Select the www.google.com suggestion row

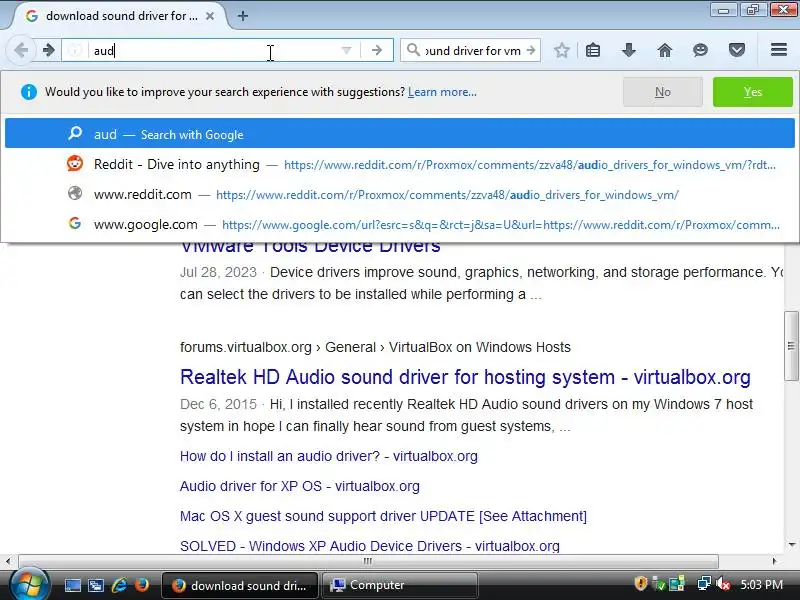click(400, 224)
